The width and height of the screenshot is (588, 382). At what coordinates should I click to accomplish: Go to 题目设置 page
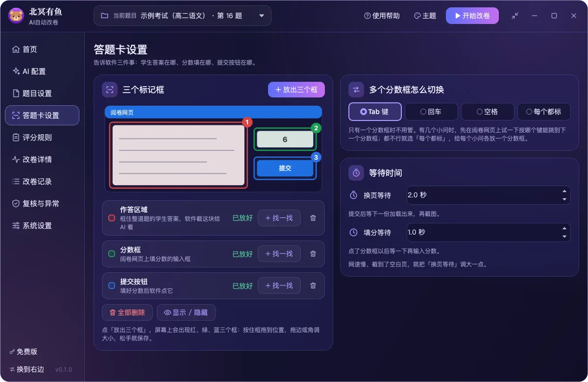pyautogui.click(x=42, y=94)
